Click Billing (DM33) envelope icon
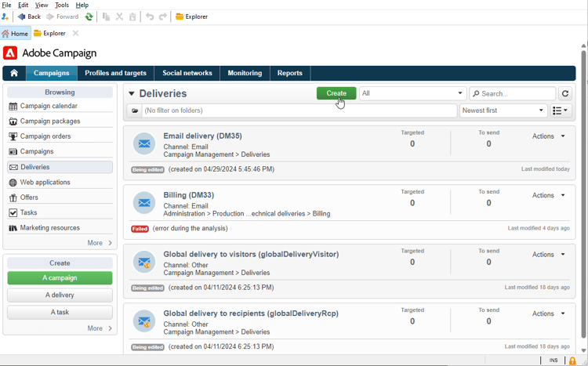 pyautogui.click(x=144, y=203)
